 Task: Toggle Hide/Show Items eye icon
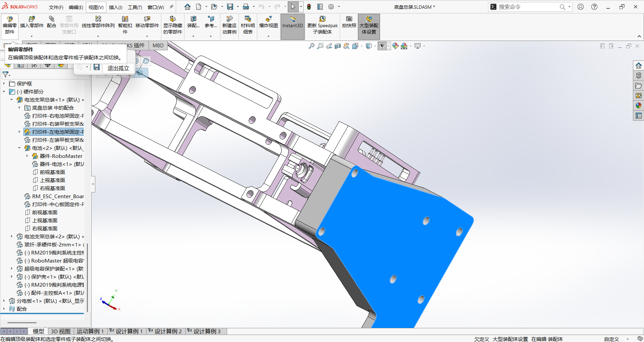click(x=382, y=46)
